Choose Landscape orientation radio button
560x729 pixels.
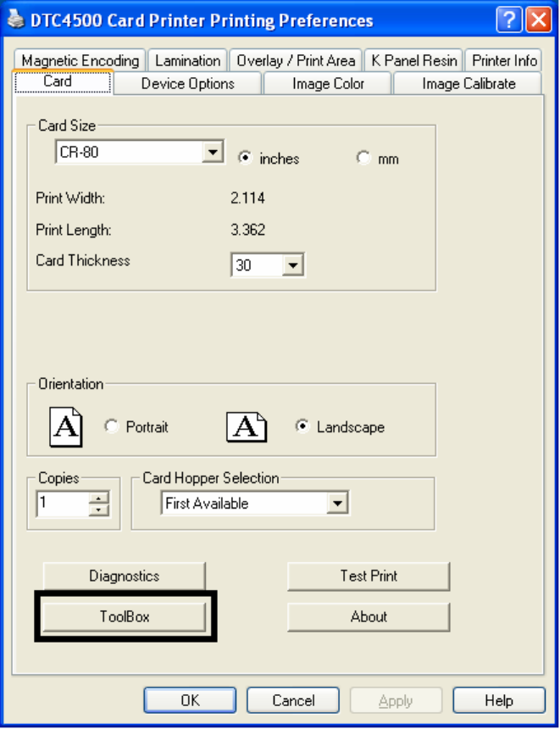point(302,426)
